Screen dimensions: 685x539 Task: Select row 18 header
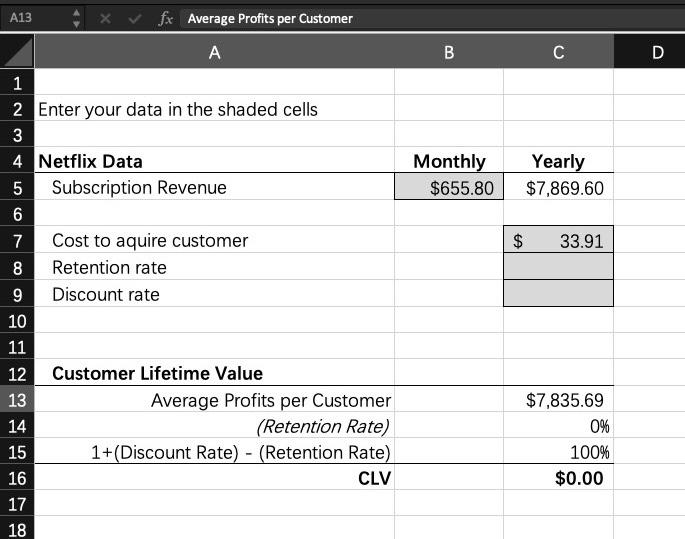pyautogui.click(x=17, y=529)
